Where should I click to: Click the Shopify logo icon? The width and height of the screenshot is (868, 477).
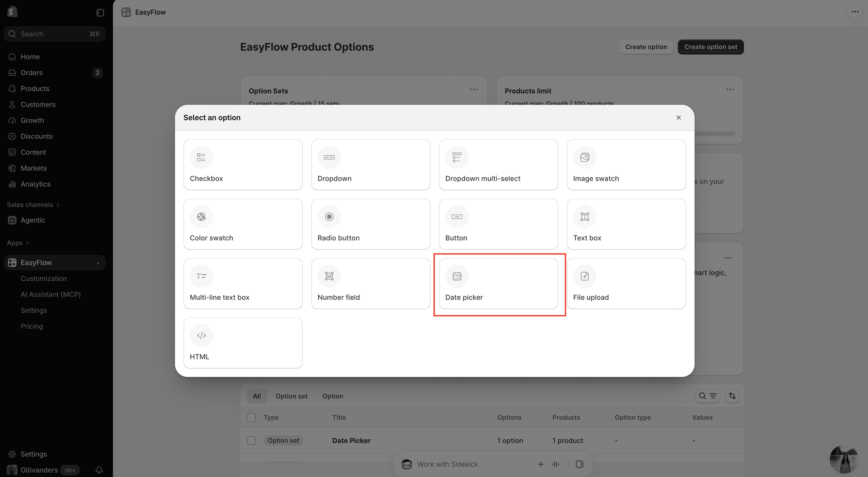tap(12, 12)
